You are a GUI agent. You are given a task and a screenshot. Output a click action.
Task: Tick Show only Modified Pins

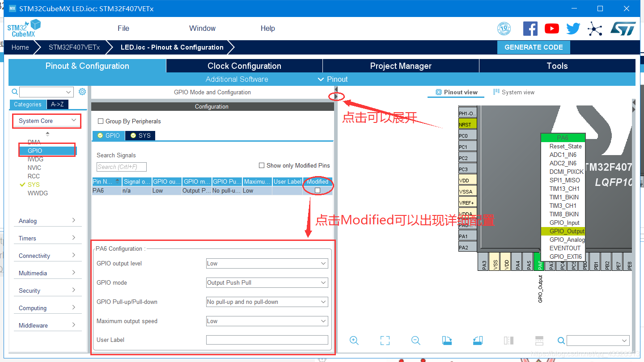click(262, 165)
